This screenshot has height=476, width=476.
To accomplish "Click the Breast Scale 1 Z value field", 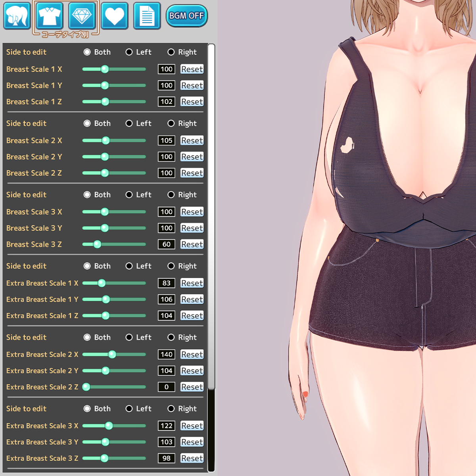I will pos(167,102).
